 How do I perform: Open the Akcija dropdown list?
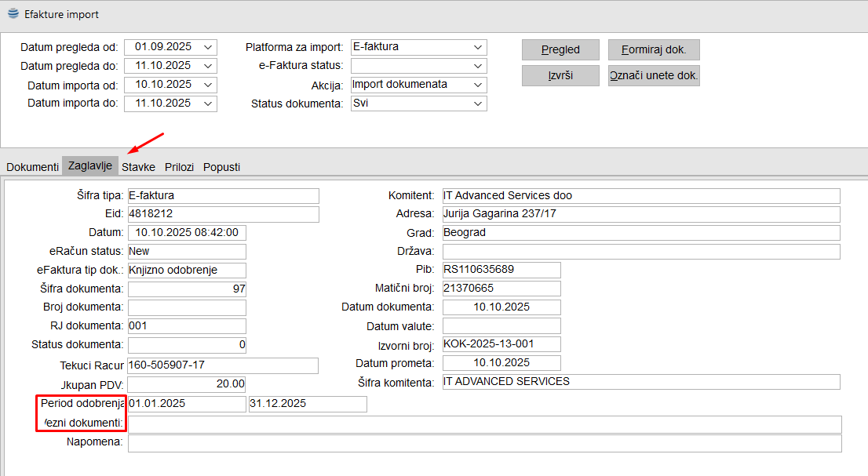click(x=478, y=85)
